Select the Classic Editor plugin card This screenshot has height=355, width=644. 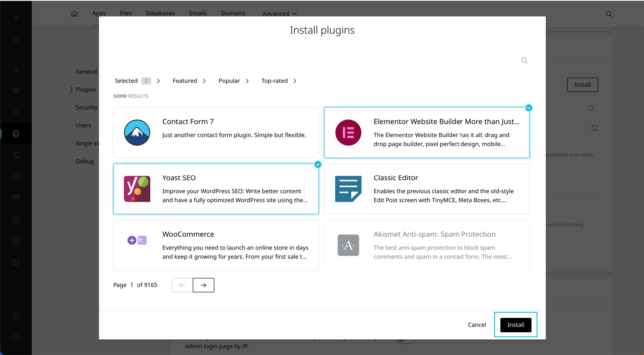click(427, 189)
